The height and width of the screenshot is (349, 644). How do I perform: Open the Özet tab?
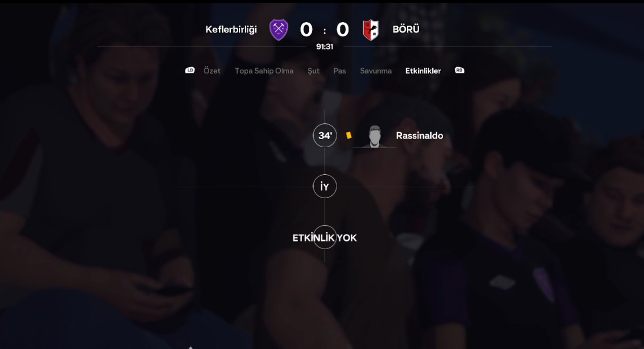tap(212, 71)
